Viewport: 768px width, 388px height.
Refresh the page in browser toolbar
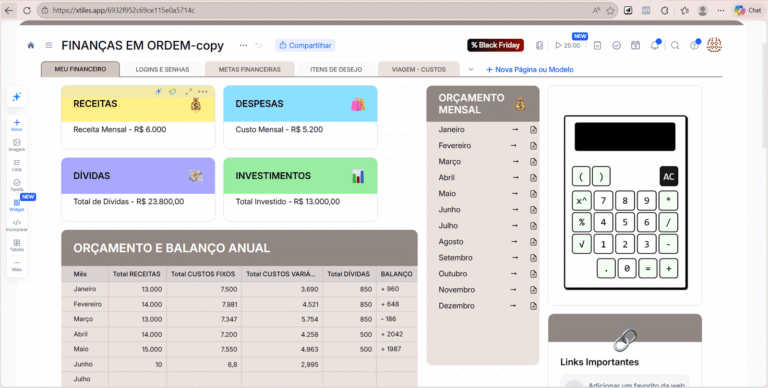[27, 10]
